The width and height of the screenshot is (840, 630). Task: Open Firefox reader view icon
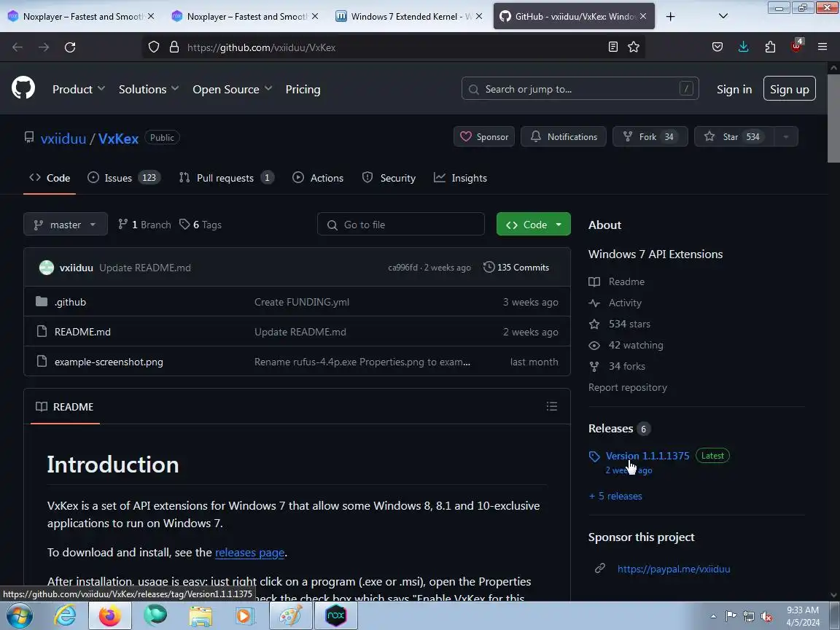pyautogui.click(x=613, y=47)
